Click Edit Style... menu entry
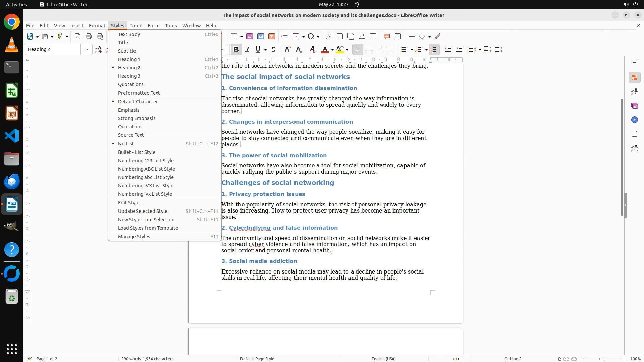Screen dimensions: 644x362 tap(130, 203)
